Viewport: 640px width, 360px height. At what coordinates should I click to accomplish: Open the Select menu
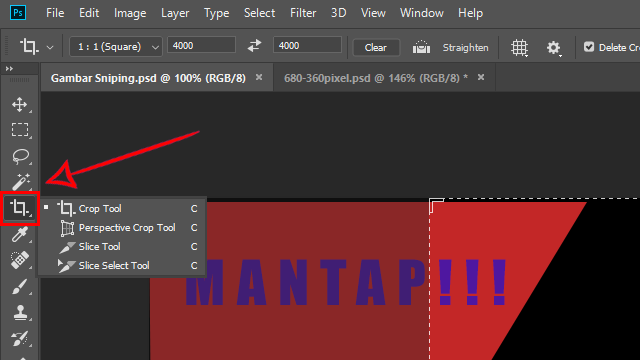(x=259, y=13)
